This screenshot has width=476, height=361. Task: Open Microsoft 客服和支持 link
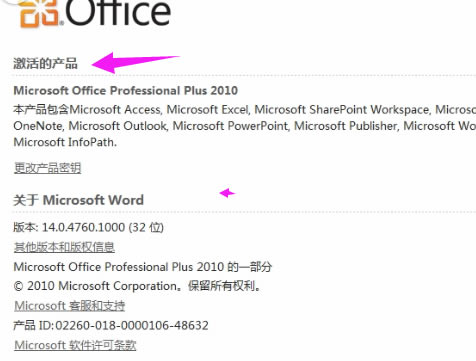70,305
